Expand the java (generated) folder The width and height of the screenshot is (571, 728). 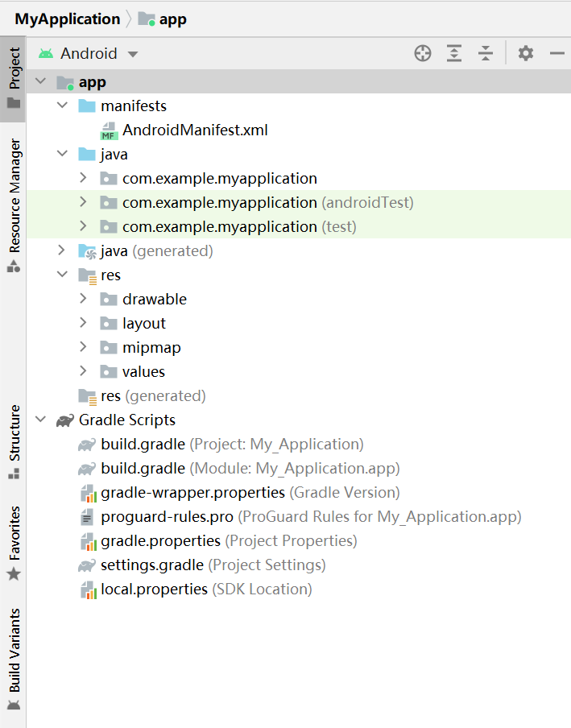click(61, 250)
